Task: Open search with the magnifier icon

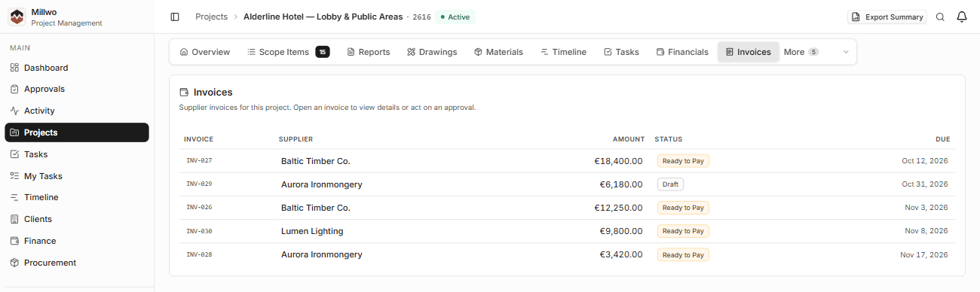Action: (940, 17)
